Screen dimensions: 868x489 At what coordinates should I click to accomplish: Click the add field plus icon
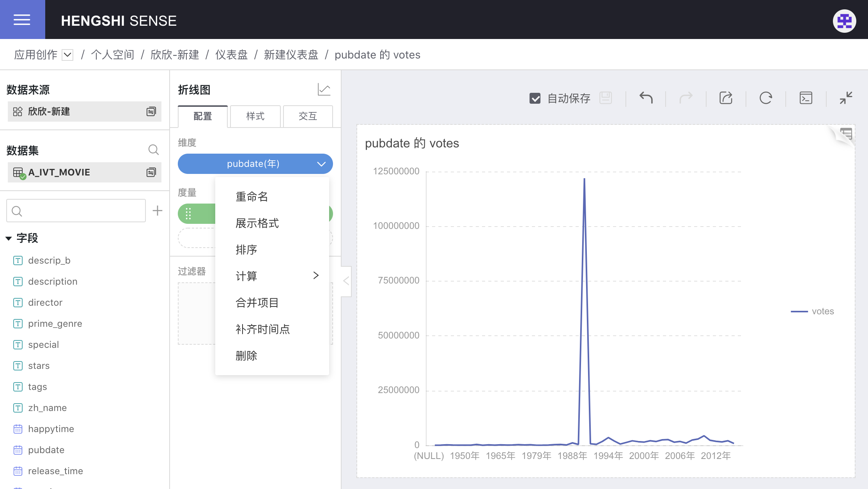(158, 211)
